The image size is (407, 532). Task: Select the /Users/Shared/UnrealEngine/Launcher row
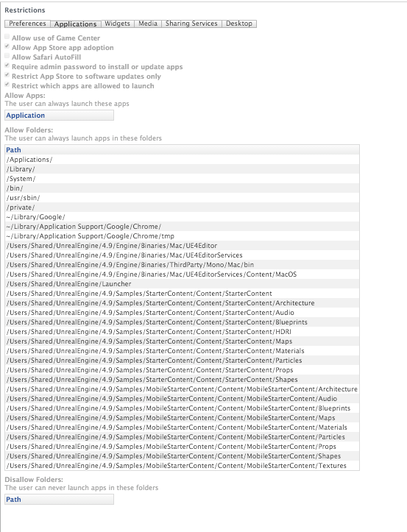click(183, 283)
